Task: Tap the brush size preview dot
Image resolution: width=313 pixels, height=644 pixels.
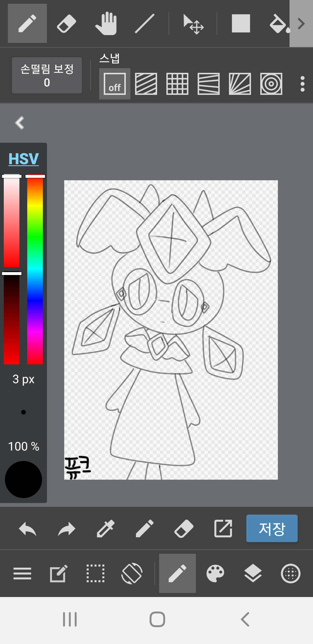Action: coord(23,412)
